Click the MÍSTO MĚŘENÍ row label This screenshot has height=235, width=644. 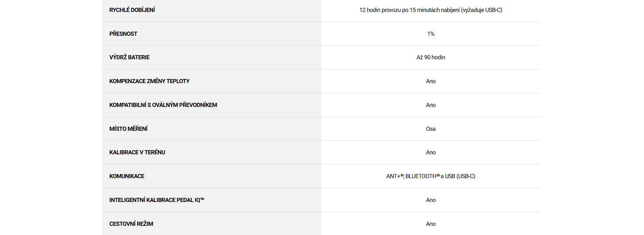(x=128, y=129)
